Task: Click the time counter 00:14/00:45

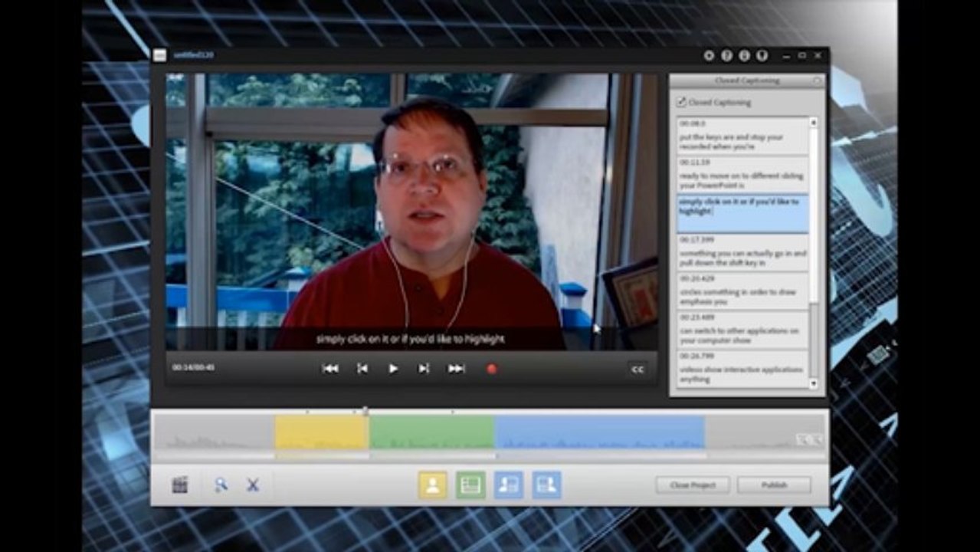Action: [x=193, y=368]
